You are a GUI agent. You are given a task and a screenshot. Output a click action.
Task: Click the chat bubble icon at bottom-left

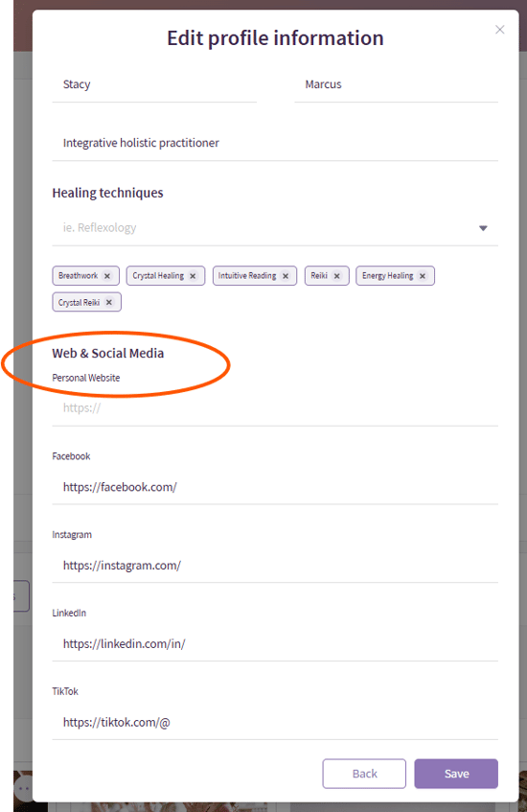point(23,788)
